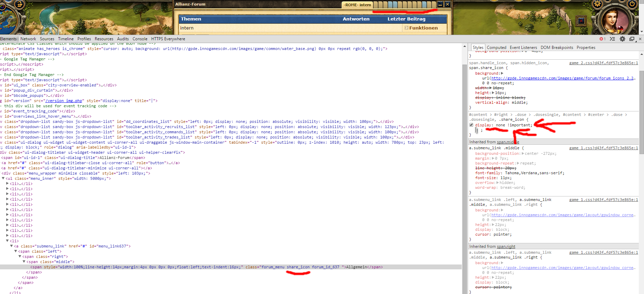
Task: Click the game logout power icon
Action: pyautogui.click(x=633, y=4)
